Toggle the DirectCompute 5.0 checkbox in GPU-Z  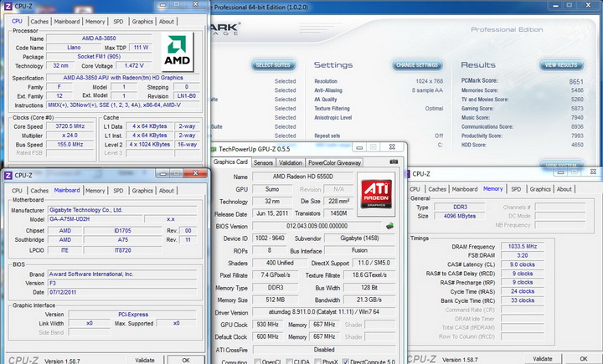[x=345, y=361]
